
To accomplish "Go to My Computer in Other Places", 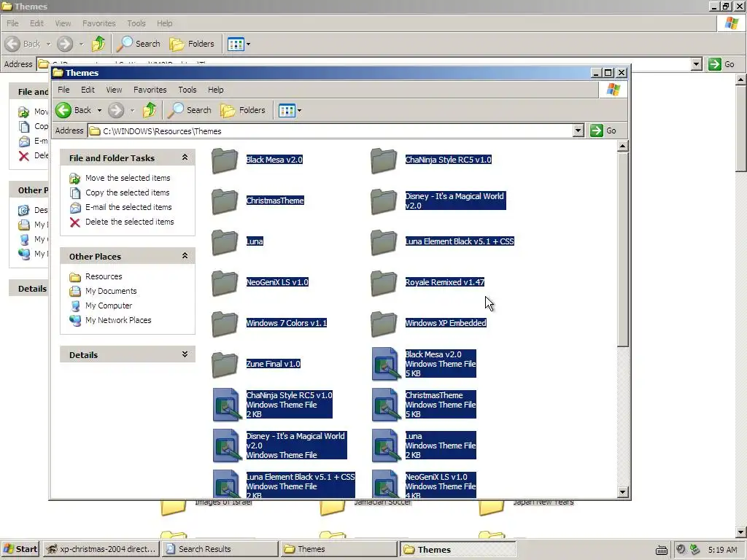I will pyautogui.click(x=109, y=306).
